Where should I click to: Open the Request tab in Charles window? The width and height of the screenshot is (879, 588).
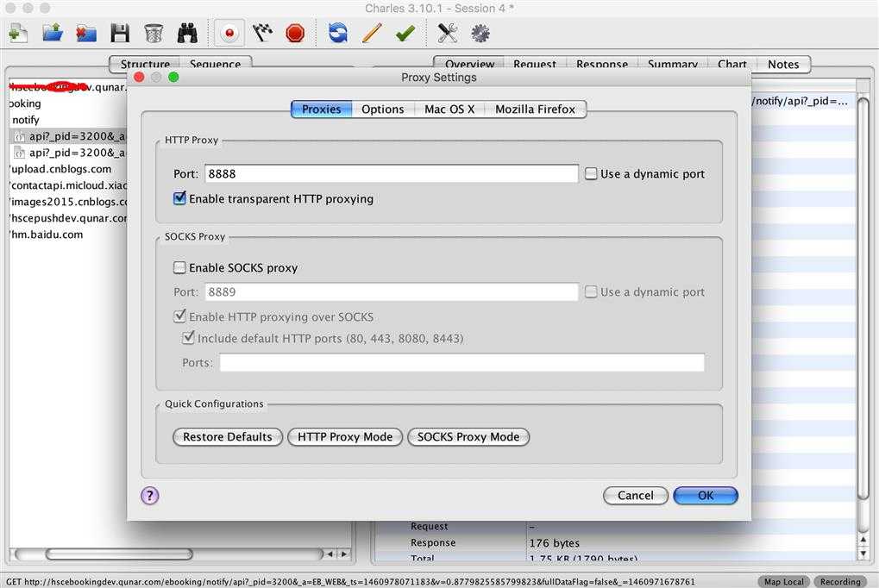pyautogui.click(x=535, y=64)
